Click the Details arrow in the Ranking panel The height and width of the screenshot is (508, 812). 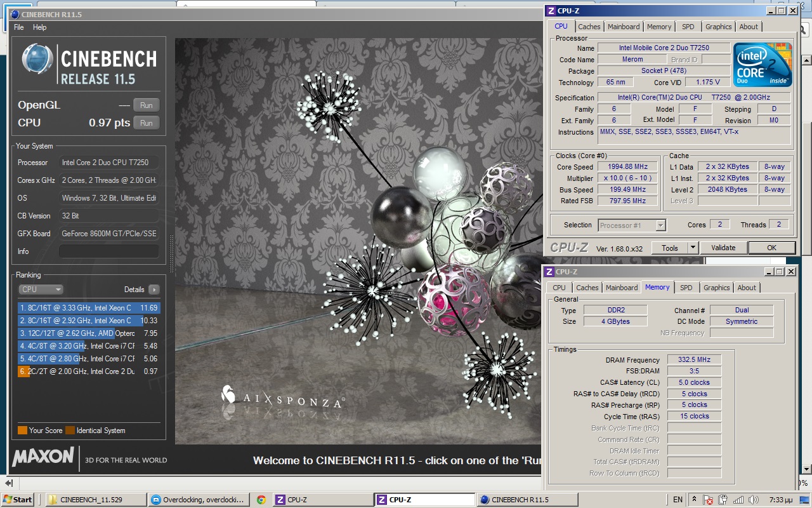tap(154, 290)
